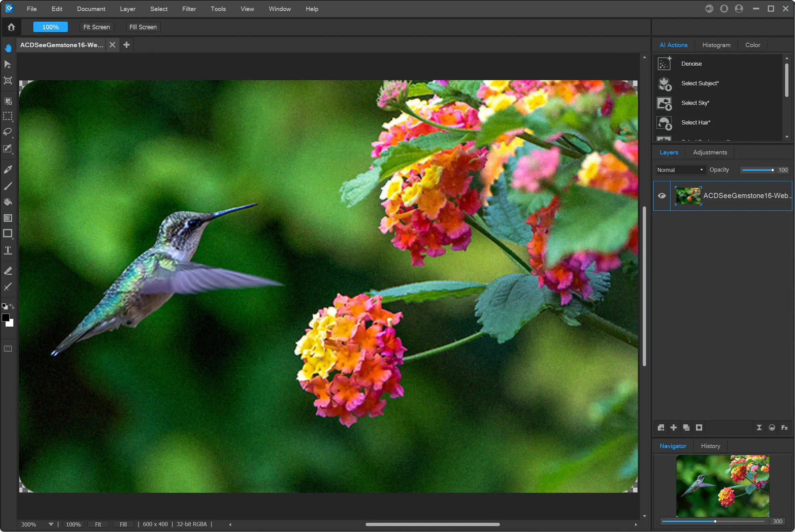Add a layer mask from Layers panel

point(699,427)
